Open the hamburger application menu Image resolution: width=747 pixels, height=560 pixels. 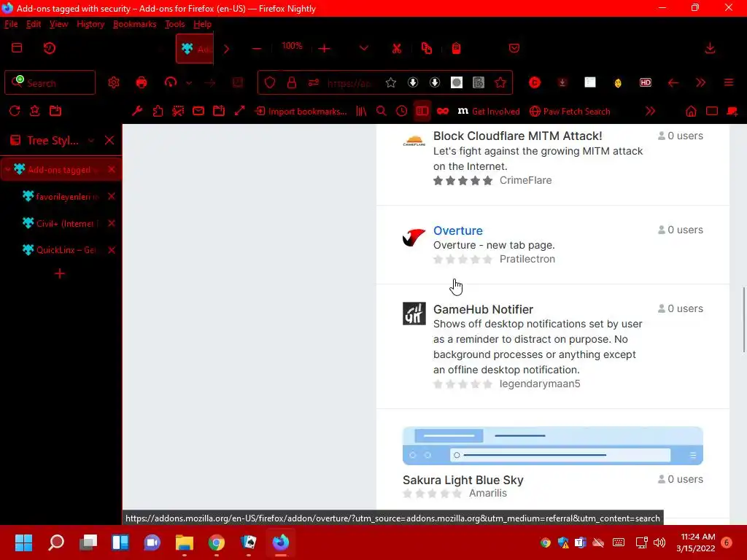click(729, 83)
